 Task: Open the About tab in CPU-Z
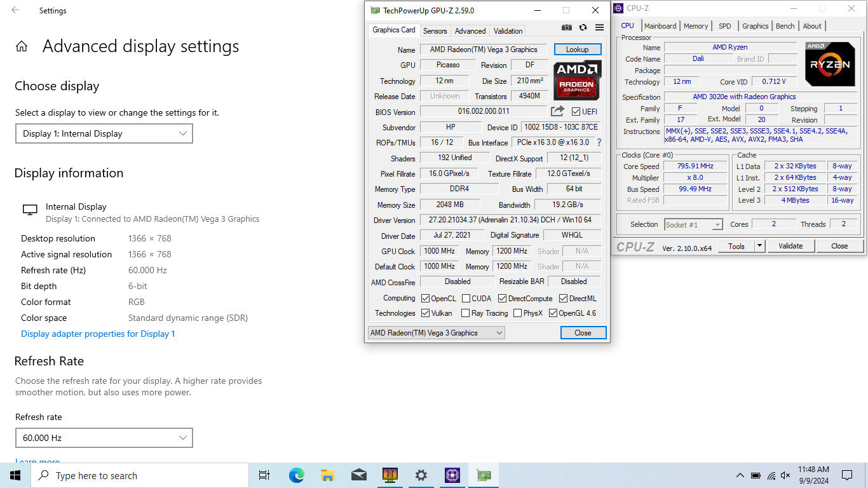tap(812, 26)
